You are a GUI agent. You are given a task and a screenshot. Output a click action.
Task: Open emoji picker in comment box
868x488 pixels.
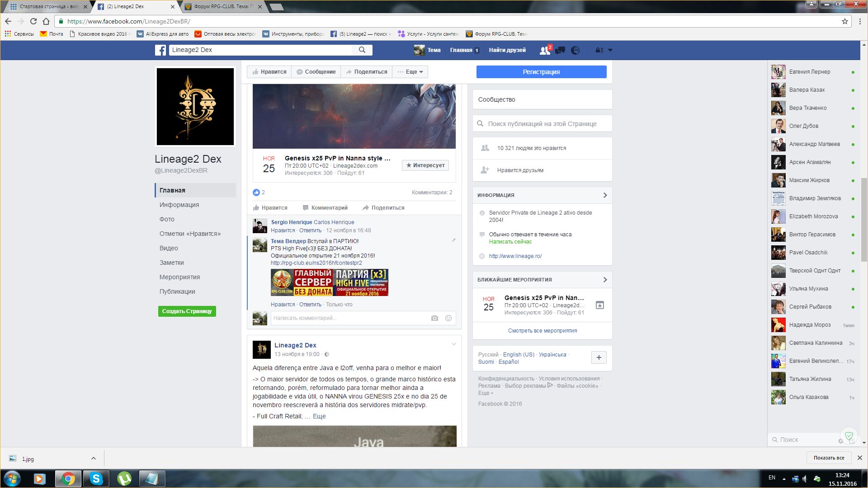coord(448,318)
